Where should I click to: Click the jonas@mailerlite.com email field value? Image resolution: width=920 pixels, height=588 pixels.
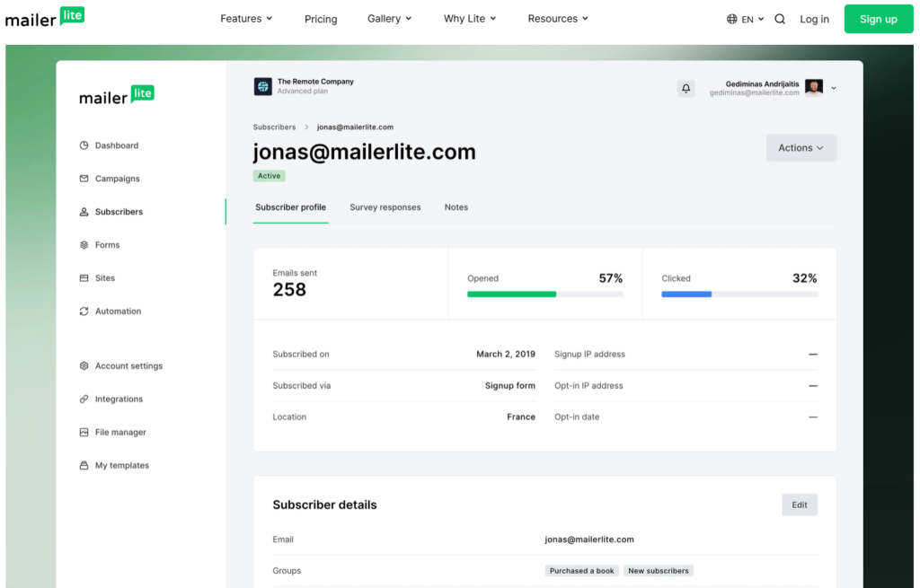click(589, 540)
